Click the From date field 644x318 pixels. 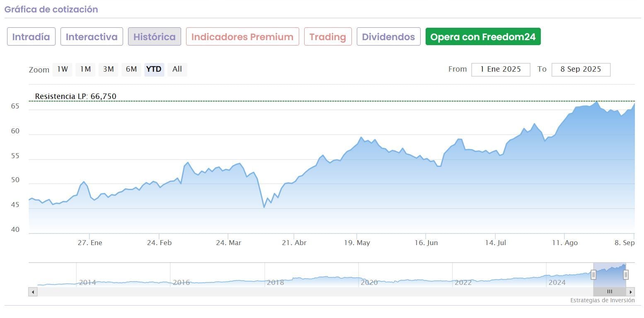pos(501,70)
